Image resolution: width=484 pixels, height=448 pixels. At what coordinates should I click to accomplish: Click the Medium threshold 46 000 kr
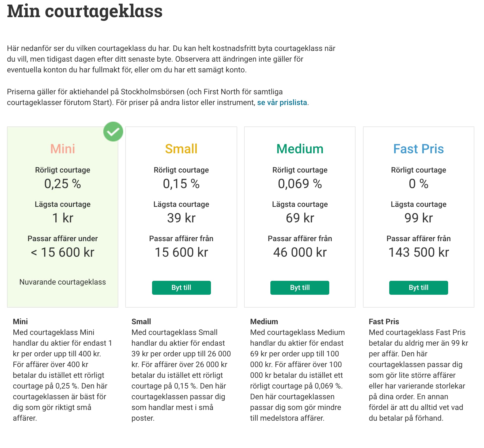point(300,252)
